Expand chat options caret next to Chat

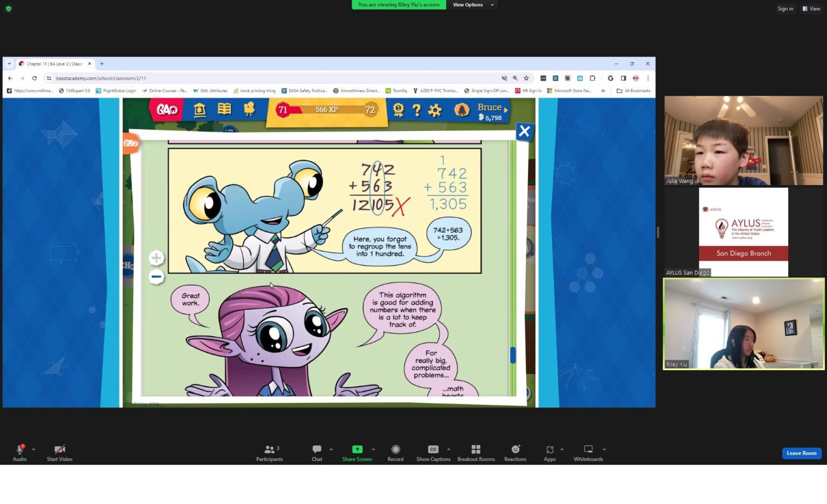[x=331, y=449]
